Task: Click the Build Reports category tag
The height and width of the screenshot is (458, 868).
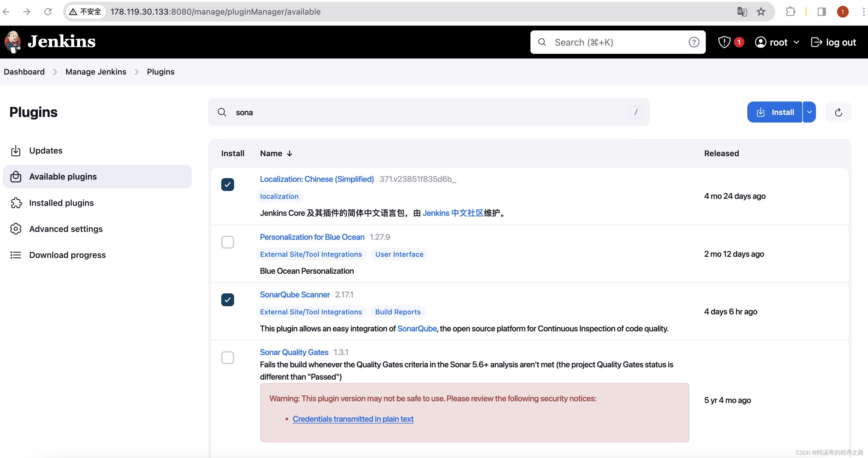Action: point(398,312)
